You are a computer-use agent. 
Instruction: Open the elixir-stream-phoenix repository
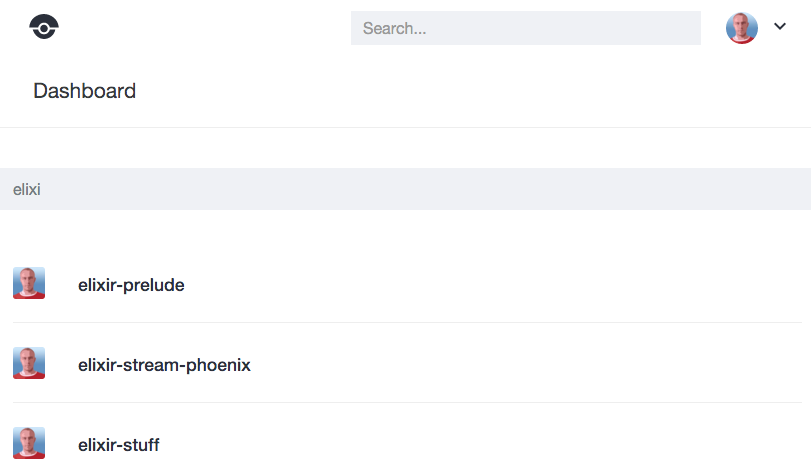(x=164, y=365)
